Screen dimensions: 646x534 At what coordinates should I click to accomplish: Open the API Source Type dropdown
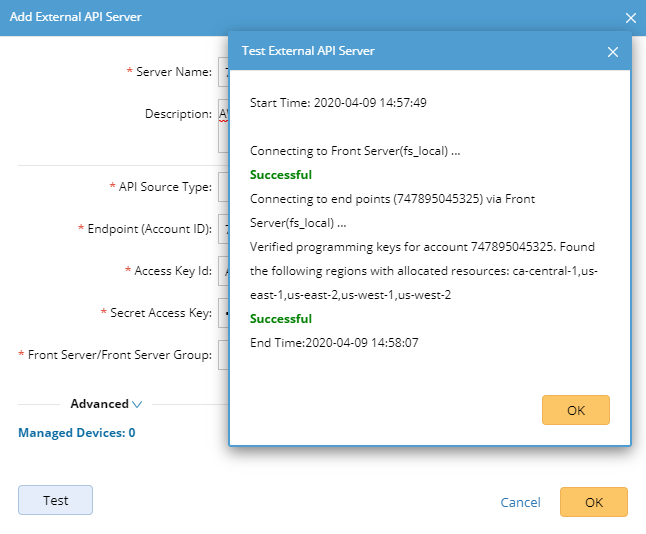click(x=223, y=186)
